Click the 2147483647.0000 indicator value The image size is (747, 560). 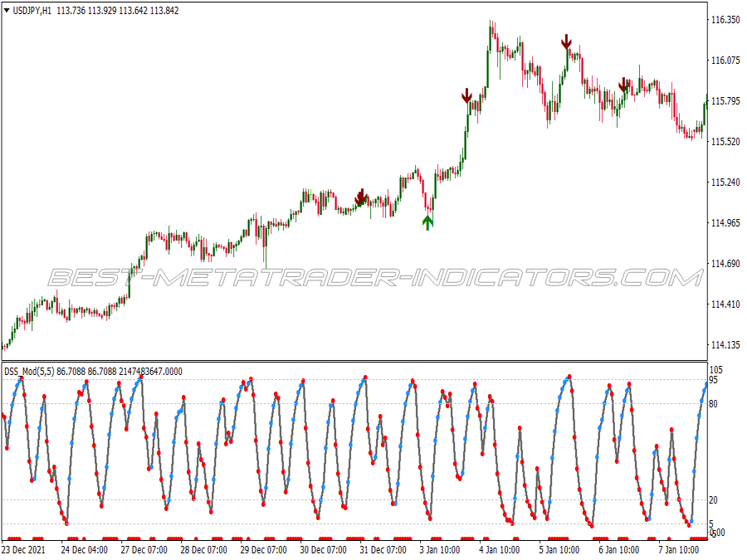click(150, 372)
